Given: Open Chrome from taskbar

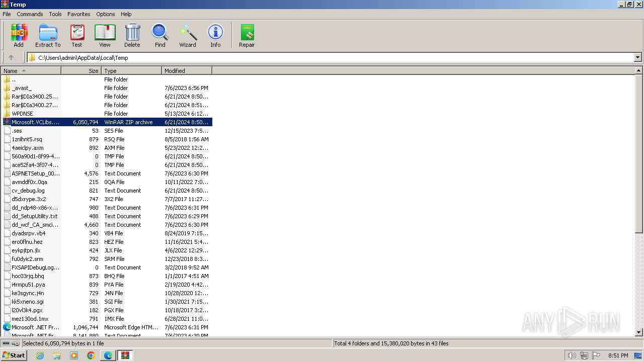Looking at the screenshot, I should click(x=91, y=355).
